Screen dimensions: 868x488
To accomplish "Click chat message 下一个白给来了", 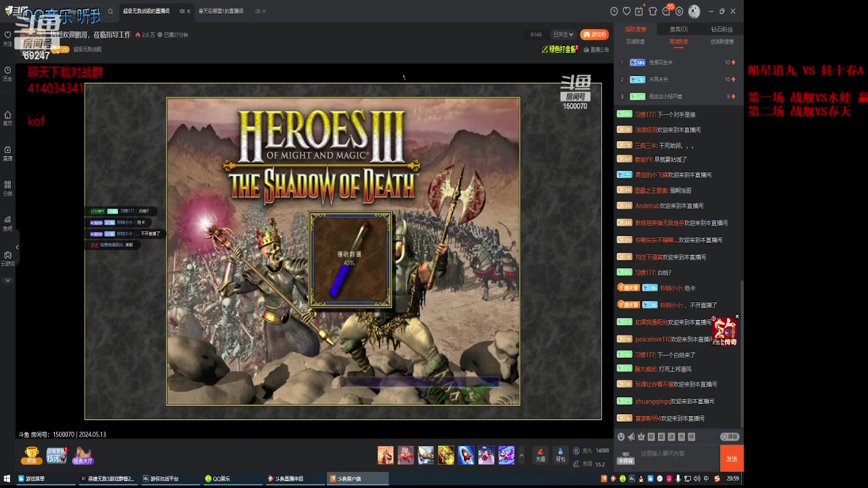I will tap(676, 355).
